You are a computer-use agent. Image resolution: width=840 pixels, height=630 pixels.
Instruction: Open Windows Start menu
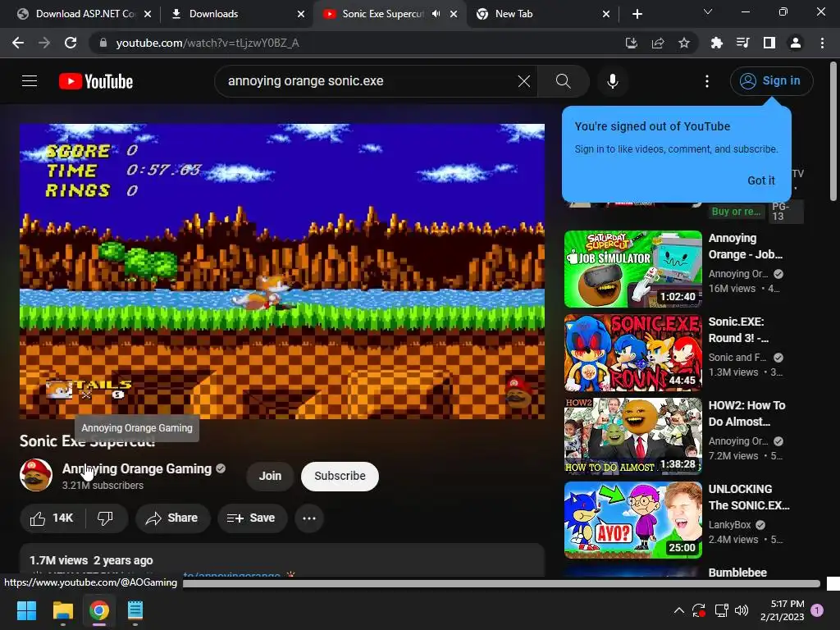(x=27, y=610)
